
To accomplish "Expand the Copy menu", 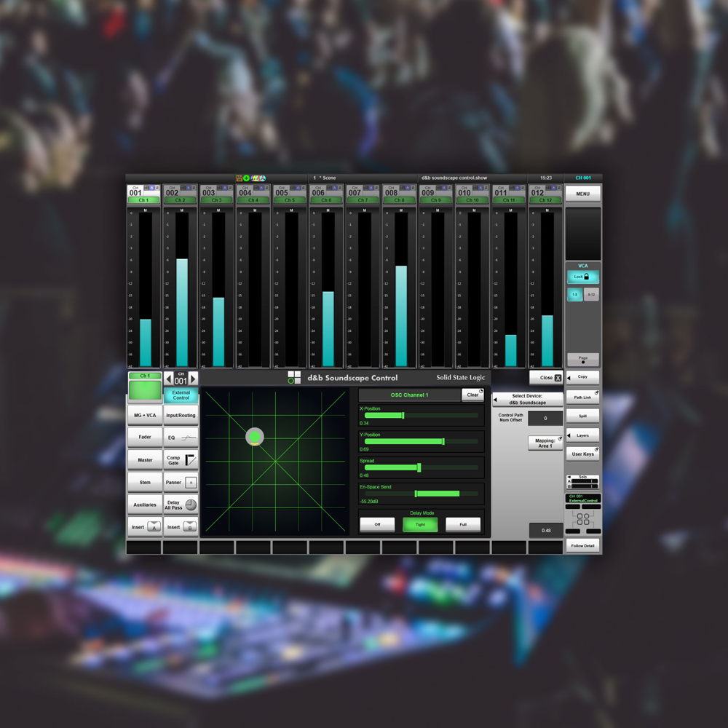I will [582, 377].
